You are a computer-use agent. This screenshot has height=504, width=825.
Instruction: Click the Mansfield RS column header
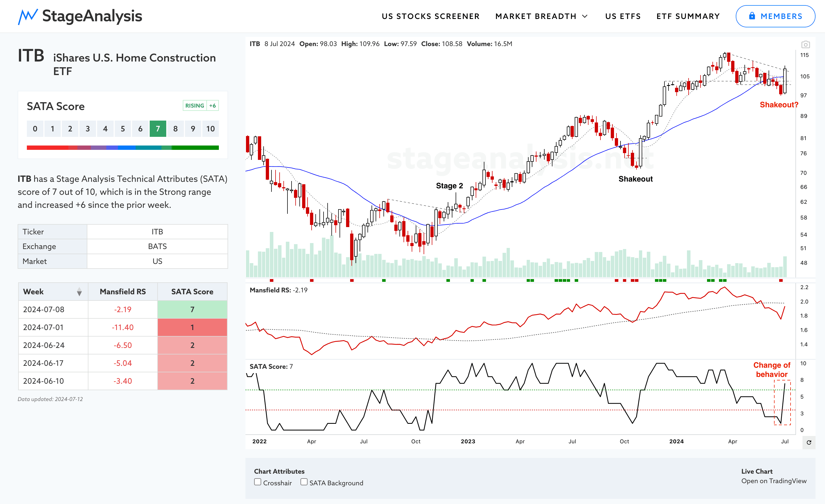click(123, 292)
